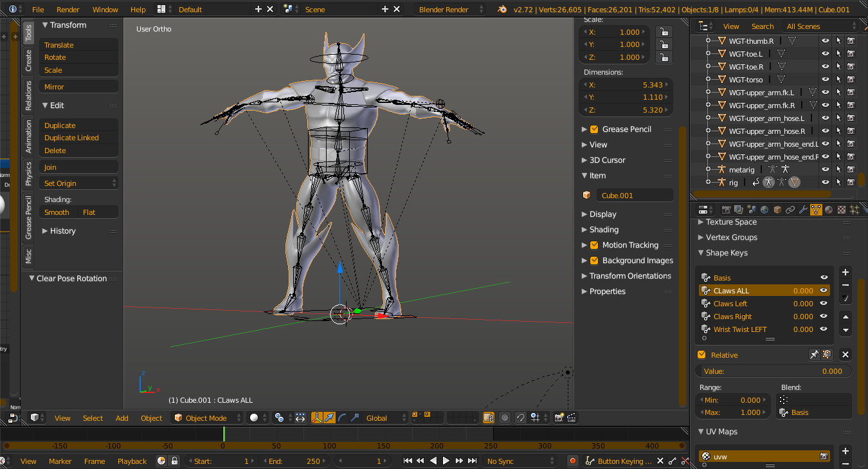
Task: Move shape key up in list
Action: [845, 317]
